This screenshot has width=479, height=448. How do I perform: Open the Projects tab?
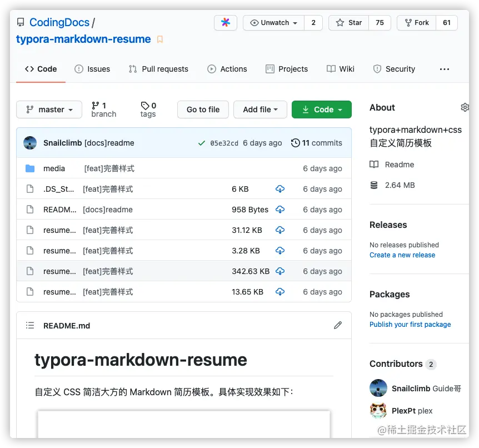click(x=287, y=69)
